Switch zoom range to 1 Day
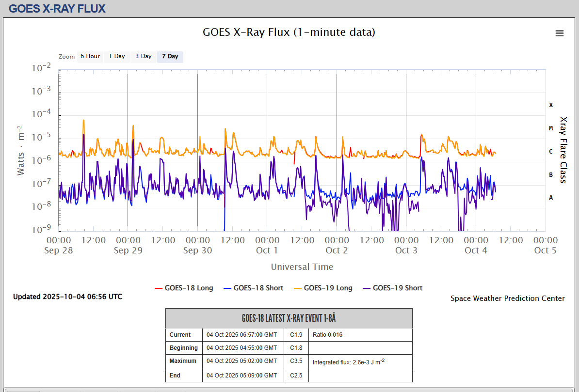This screenshot has height=392, width=579. coord(116,56)
